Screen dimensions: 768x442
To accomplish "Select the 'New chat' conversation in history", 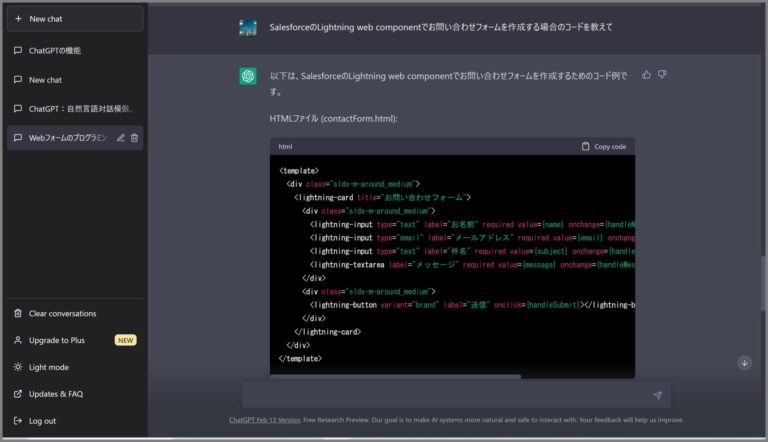I will [45, 80].
